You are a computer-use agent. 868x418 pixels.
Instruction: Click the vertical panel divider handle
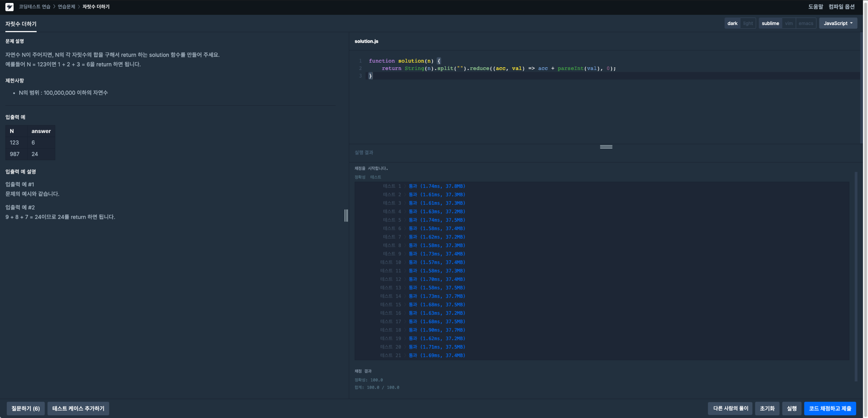[346, 215]
